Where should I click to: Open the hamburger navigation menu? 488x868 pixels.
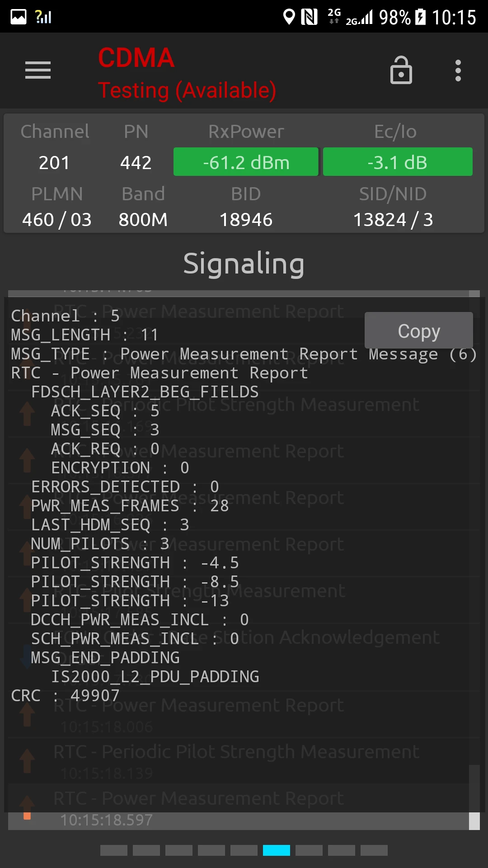[x=38, y=71]
